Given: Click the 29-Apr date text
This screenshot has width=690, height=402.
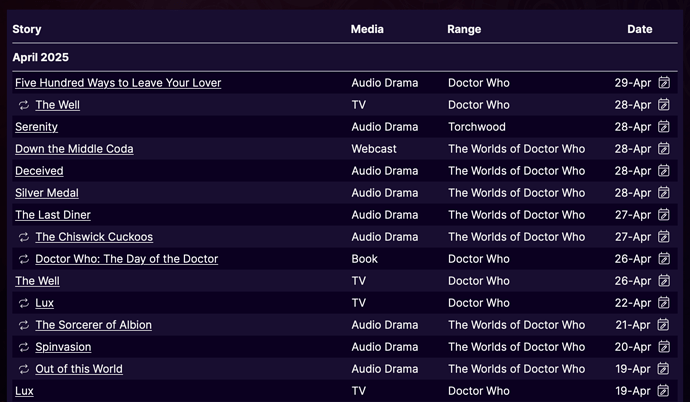Looking at the screenshot, I should click(x=633, y=83).
